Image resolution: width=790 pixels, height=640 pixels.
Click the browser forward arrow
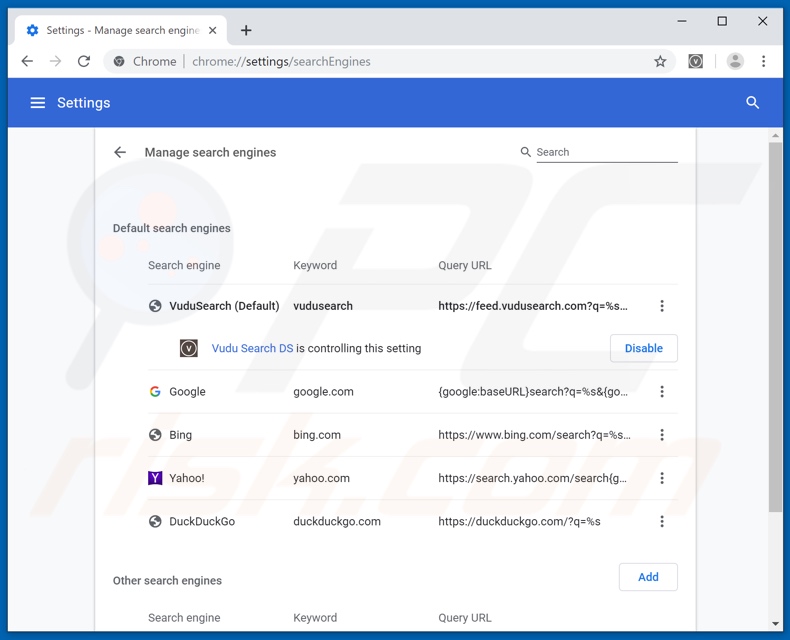point(55,61)
